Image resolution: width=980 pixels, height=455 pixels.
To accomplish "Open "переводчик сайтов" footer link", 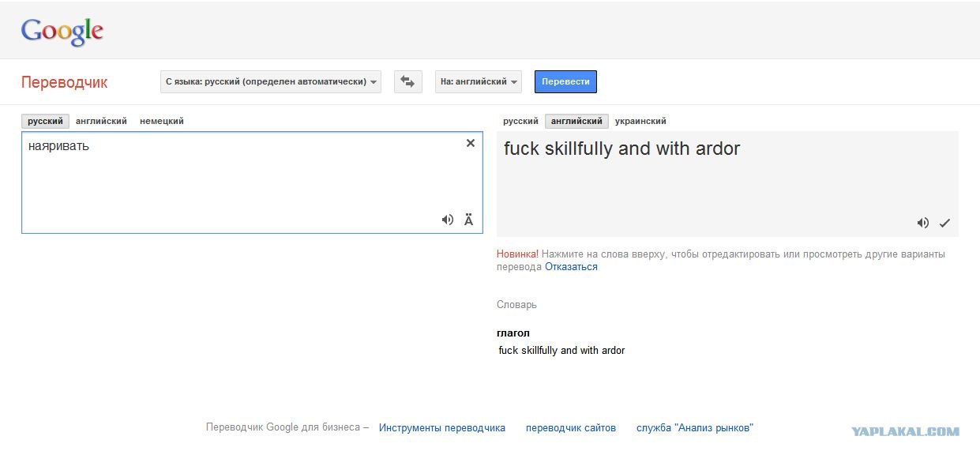I will pyautogui.click(x=571, y=427).
